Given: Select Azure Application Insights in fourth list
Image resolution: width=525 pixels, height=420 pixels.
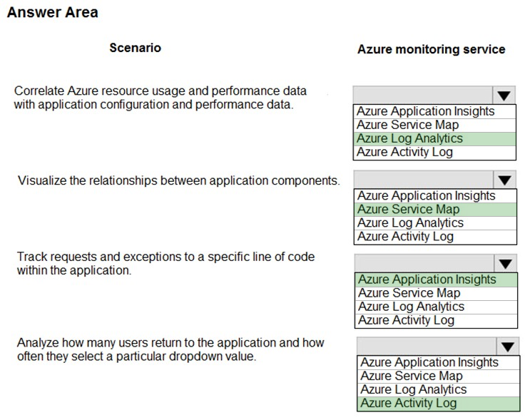Looking at the screenshot, I should click(439, 363).
